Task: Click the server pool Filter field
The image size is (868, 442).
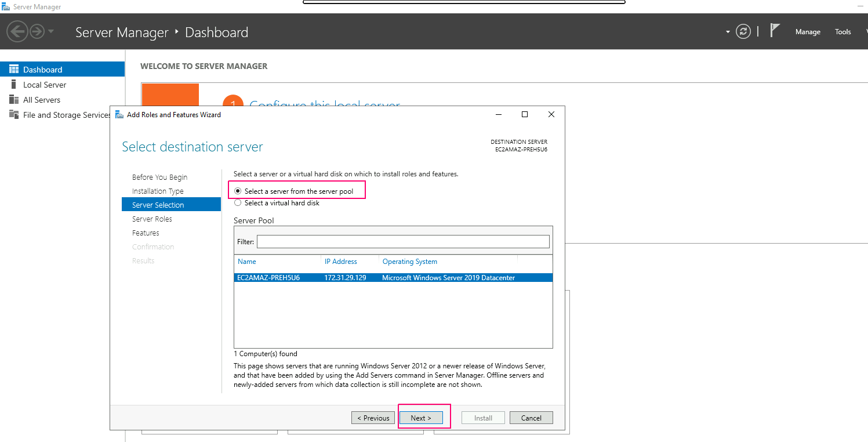Action: pos(403,241)
